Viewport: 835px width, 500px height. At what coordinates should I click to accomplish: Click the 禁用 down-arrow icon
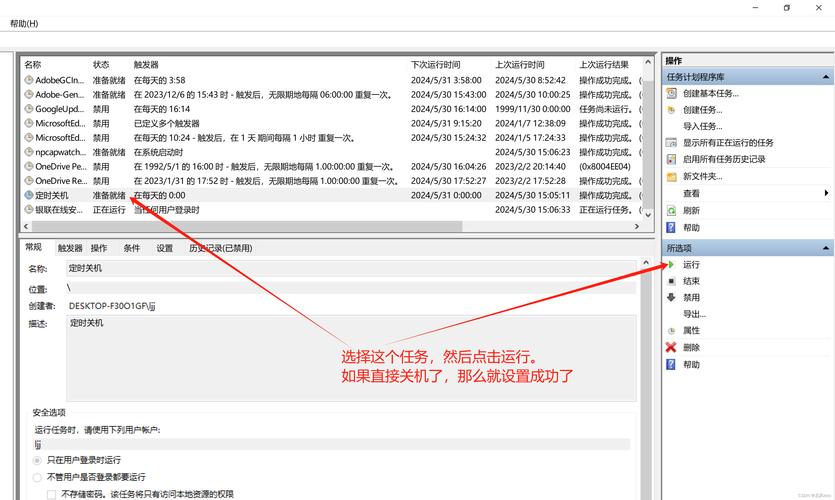point(671,297)
